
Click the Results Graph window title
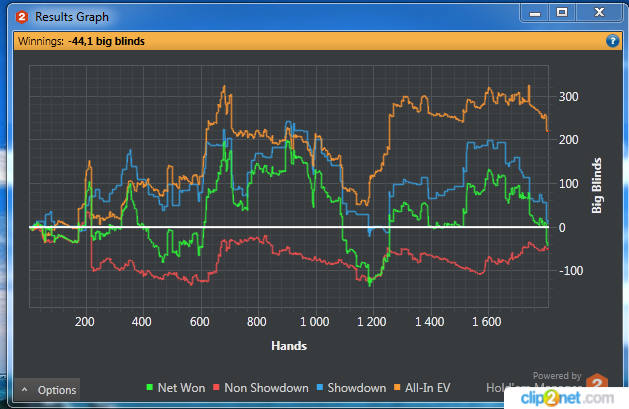click(x=72, y=17)
